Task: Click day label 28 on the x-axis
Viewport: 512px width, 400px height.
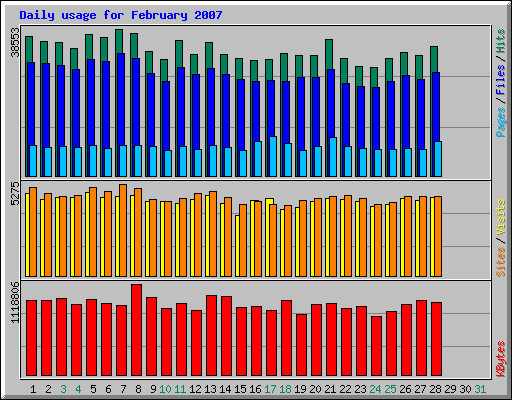Action: tap(435, 389)
